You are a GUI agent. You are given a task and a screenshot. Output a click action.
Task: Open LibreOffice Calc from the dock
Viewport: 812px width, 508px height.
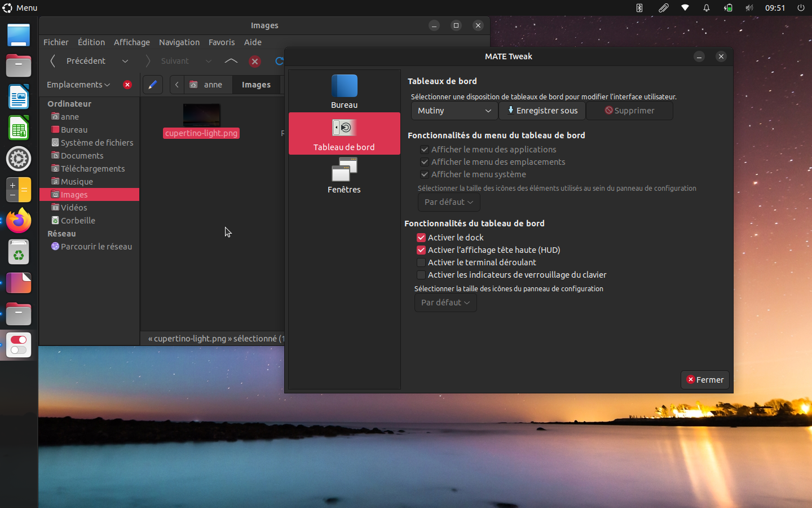coord(19,128)
